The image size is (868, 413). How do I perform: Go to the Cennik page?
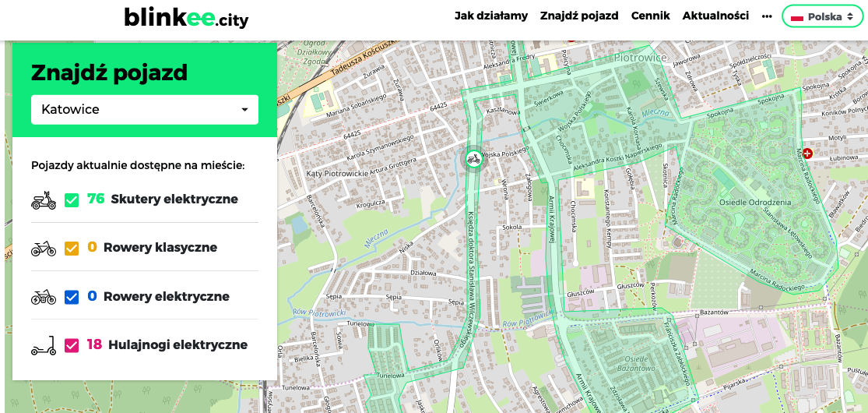pyautogui.click(x=650, y=16)
